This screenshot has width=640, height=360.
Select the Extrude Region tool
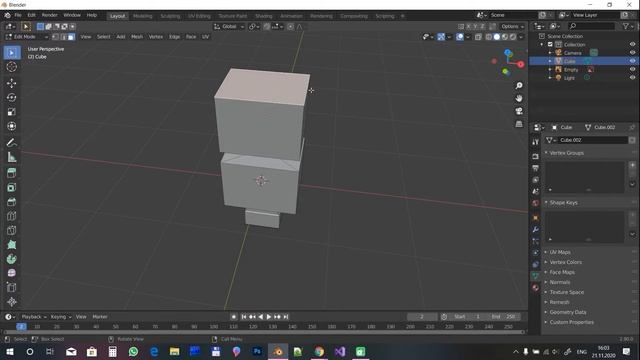(11, 173)
